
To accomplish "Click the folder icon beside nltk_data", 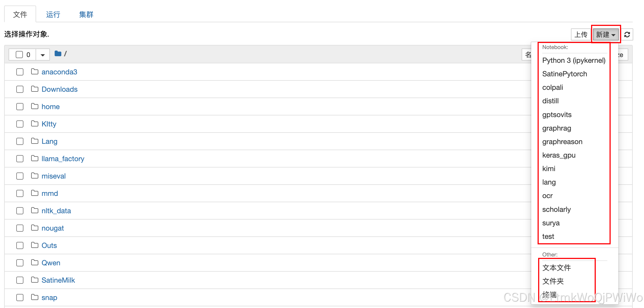I will click(x=34, y=210).
